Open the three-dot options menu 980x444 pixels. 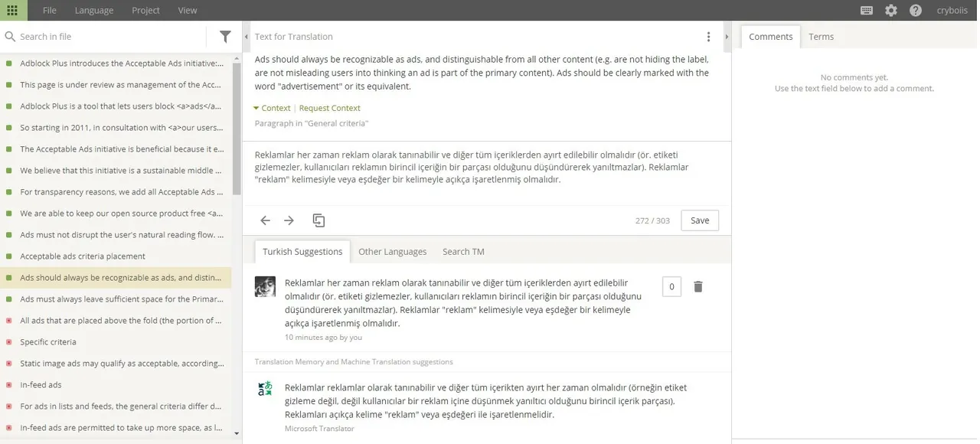pyautogui.click(x=708, y=37)
